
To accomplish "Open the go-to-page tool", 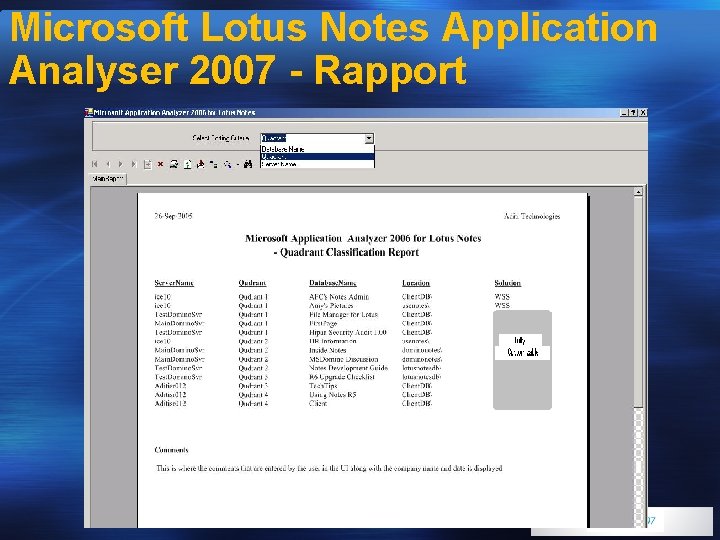I will coord(147,164).
